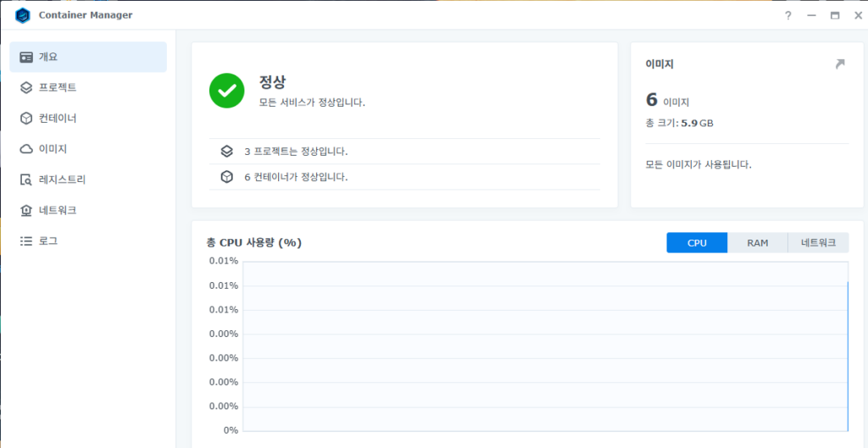Viewport: 868px width, 448px height.
Task: Click the 네트워크 house icon in sidebar
Action: click(26, 210)
